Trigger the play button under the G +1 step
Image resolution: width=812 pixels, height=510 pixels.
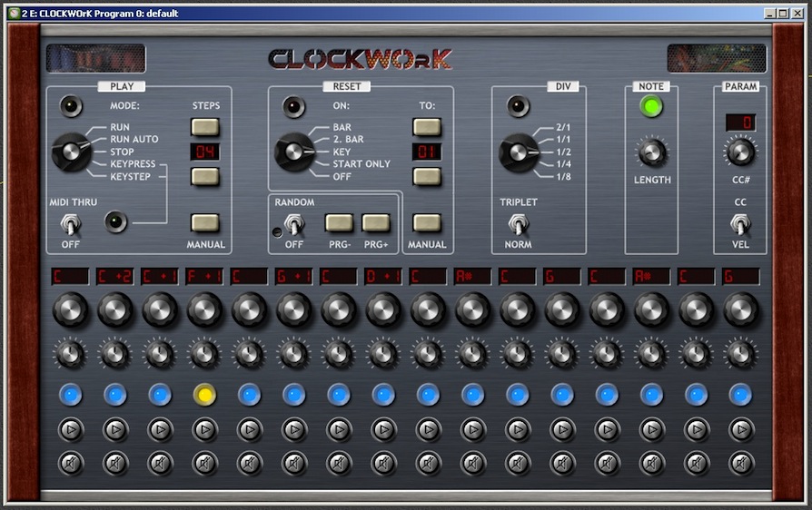point(293,429)
